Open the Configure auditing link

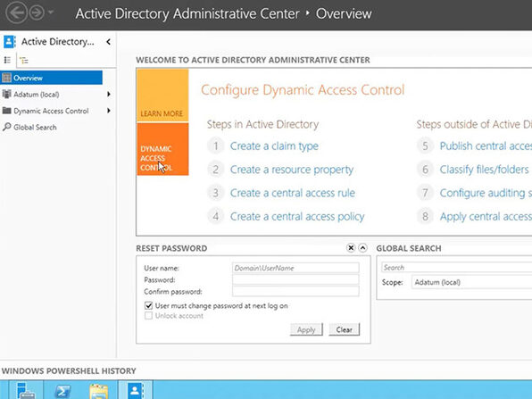[x=486, y=193]
